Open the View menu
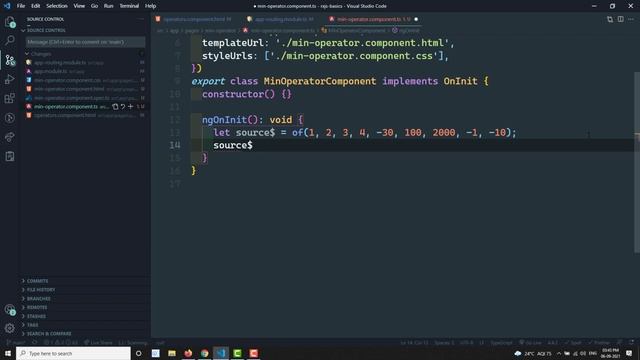Viewport: 640px width, 360px height. [79, 6]
